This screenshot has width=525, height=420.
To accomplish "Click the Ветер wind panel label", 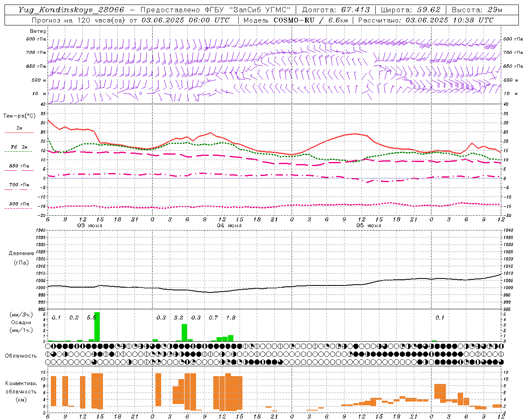I will tap(38, 31).
